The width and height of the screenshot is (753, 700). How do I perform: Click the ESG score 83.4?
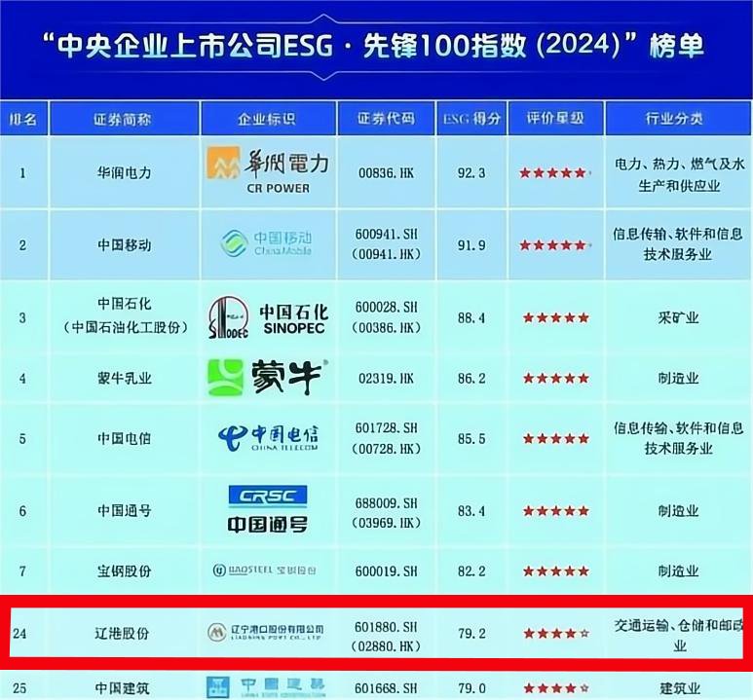471,511
